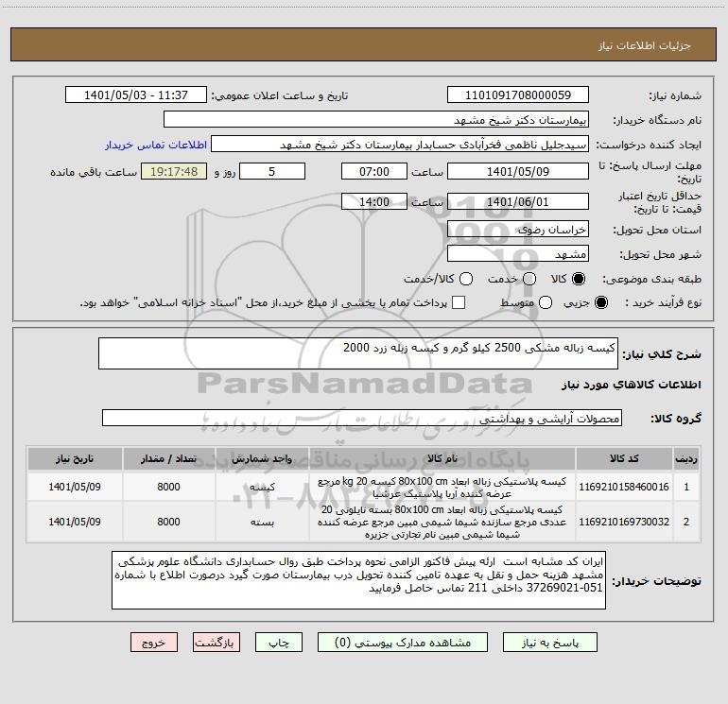728x704 pixels.
Task: Select the کالا radio button
Action: point(579,279)
